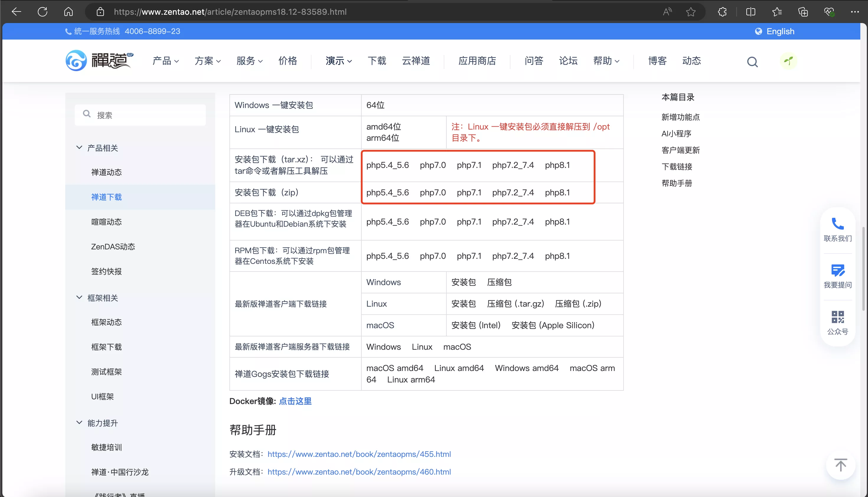Jump to 帮助手册 in table of contents
This screenshot has height=497, width=868.
(677, 183)
